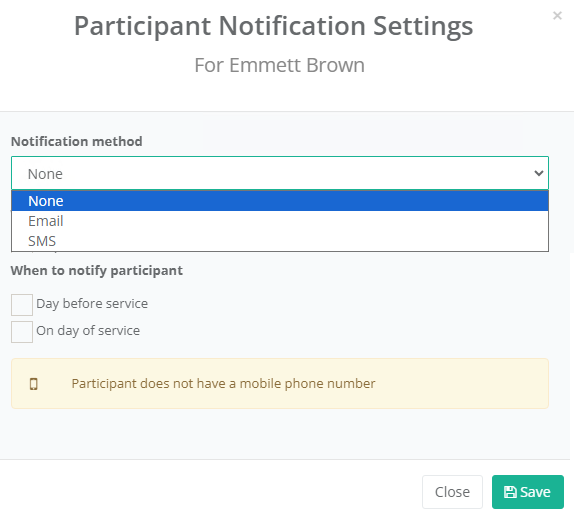Click the 'For Emmett Brown' subtitle
The height and width of the screenshot is (514, 574).
click(279, 65)
